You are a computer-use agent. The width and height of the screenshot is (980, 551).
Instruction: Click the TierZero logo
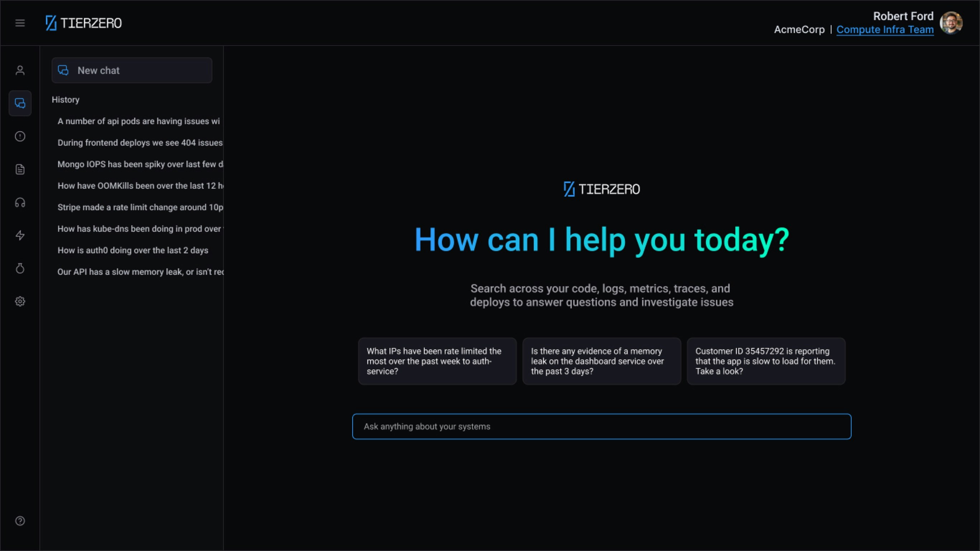(83, 23)
